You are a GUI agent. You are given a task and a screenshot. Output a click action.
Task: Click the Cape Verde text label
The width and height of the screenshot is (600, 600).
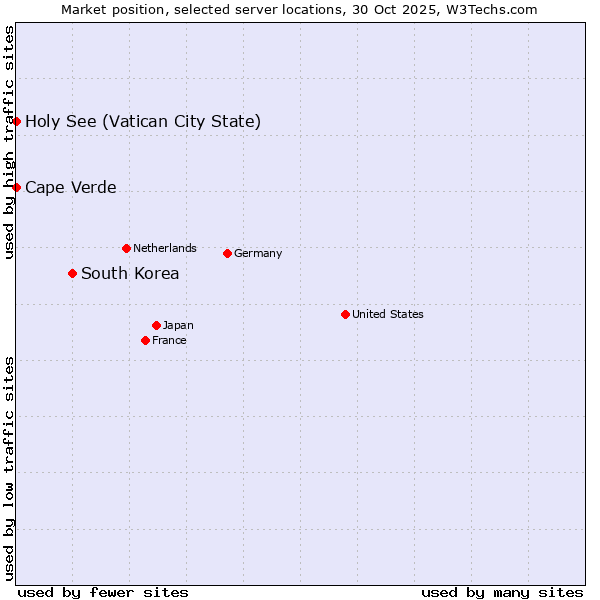pyautogui.click(x=71, y=188)
